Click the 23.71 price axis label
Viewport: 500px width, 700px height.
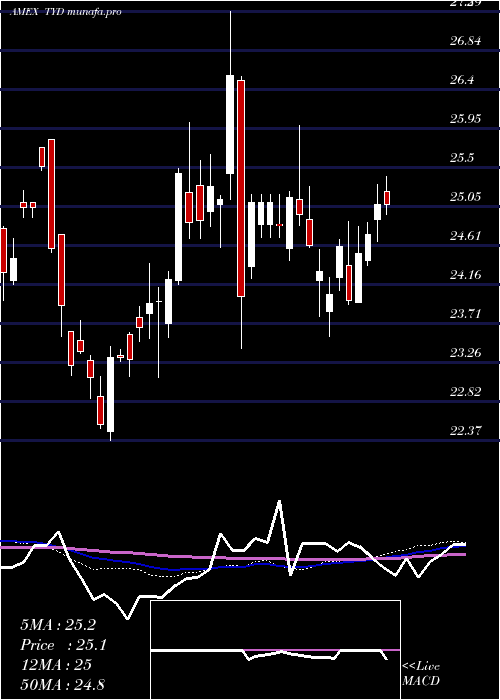click(x=466, y=314)
